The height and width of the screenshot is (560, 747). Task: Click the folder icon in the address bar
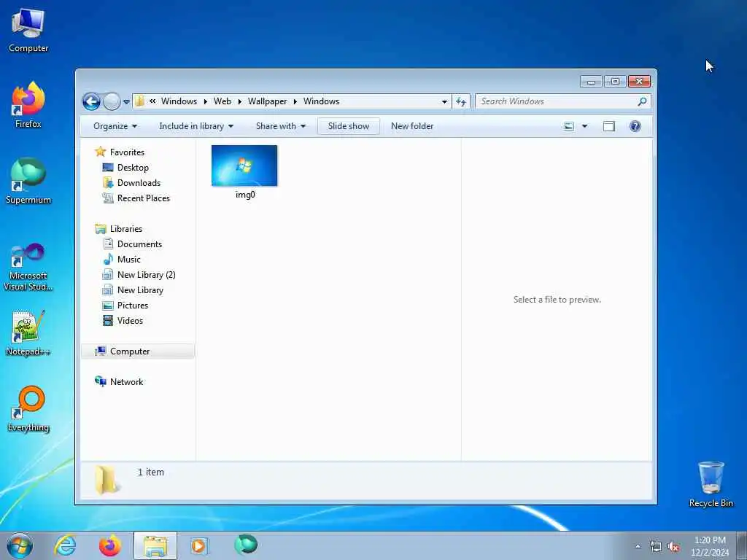pos(139,101)
